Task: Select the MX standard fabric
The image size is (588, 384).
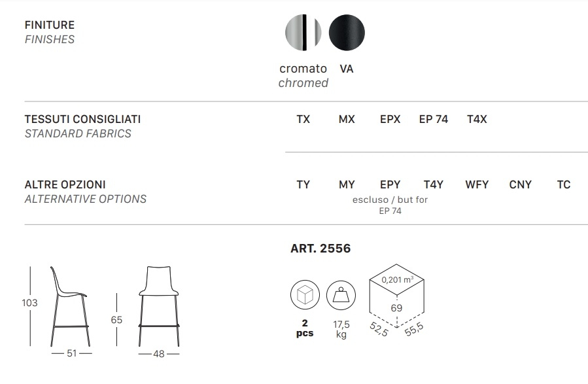Action: pyautogui.click(x=347, y=120)
